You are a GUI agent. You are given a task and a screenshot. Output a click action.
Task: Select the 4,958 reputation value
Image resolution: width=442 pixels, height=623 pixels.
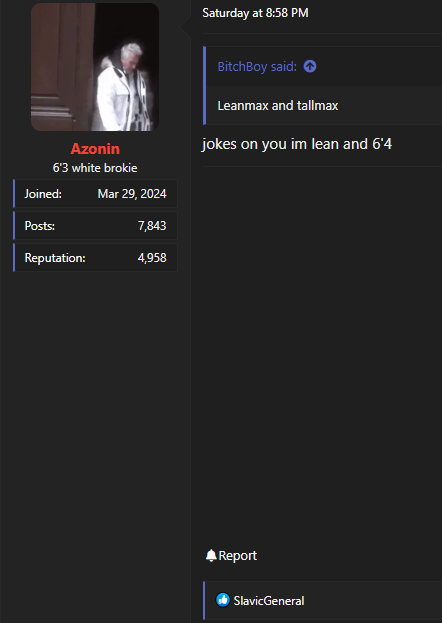(152, 258)
